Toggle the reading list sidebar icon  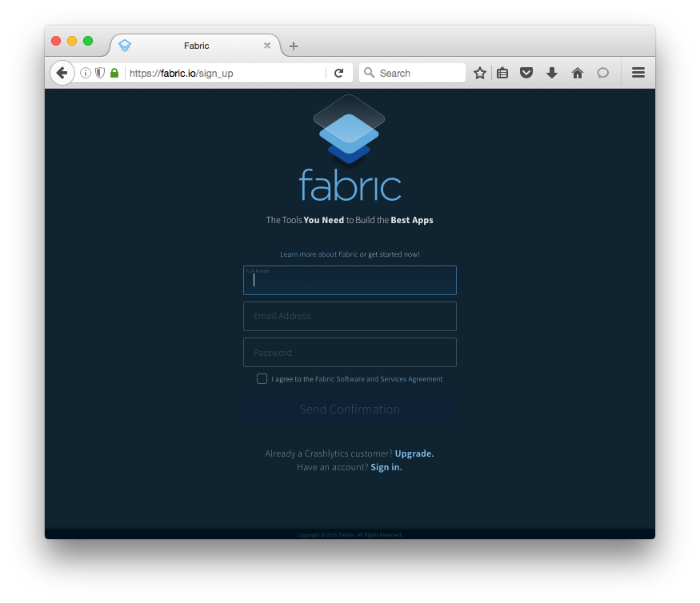point(502,72)
